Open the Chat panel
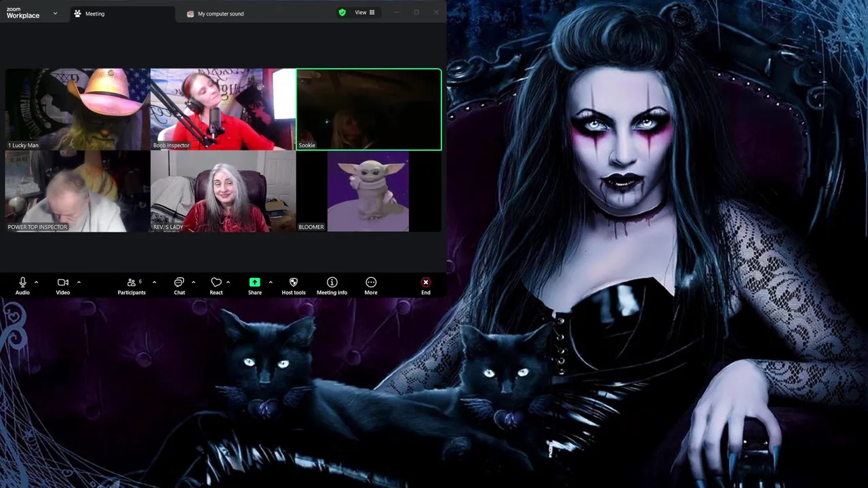Screen dimensions: 868x488 179,285
